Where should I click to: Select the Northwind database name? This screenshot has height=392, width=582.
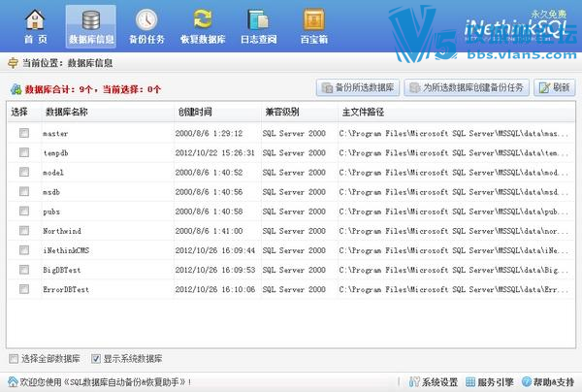click(62, 231)
